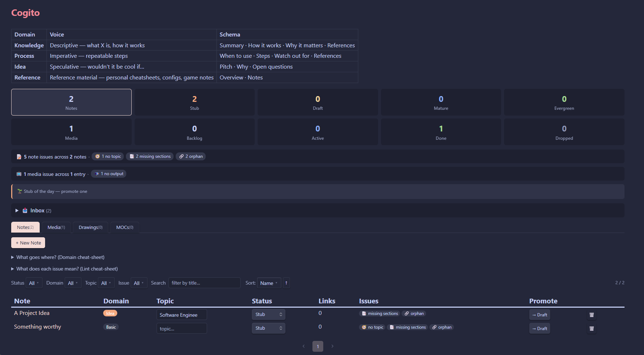
Task: Filter by '1 no output' media chip
Action: [x=109, y=174]
